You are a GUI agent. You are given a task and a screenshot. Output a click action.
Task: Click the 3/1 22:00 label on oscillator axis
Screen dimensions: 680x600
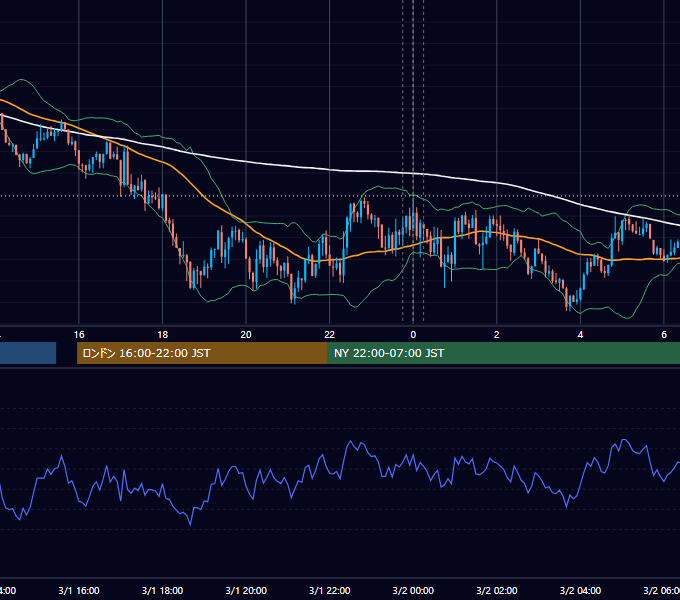click(330, 591)
